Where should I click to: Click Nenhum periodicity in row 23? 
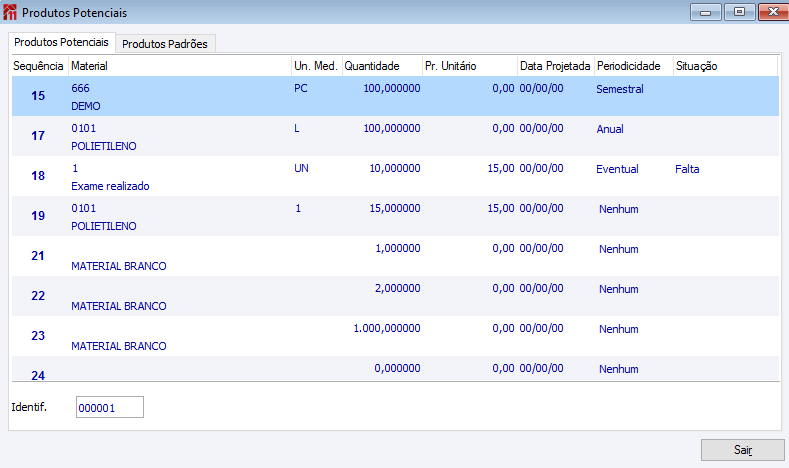click(618, 329)
